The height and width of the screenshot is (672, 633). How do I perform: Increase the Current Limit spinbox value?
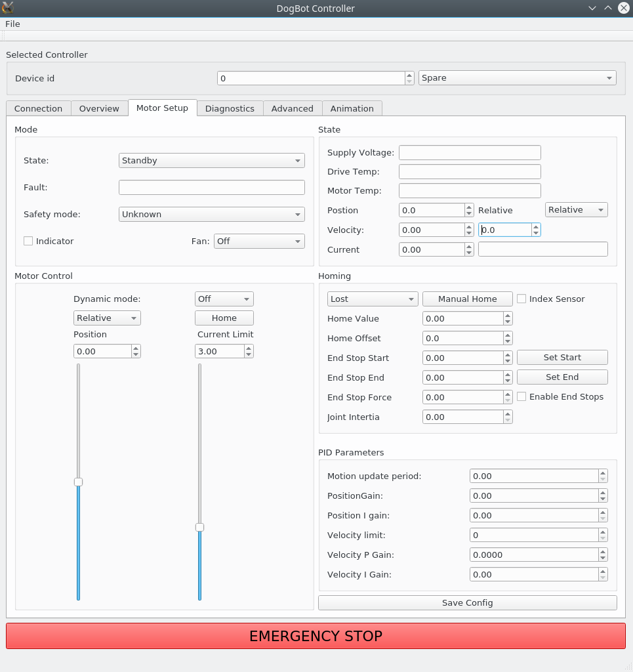coord(249,348)
